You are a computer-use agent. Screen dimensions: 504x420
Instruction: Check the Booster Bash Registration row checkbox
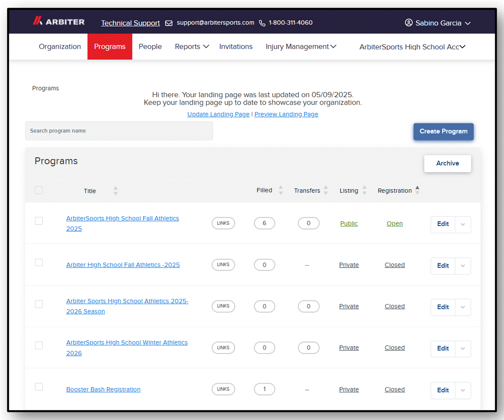coord(39,387)
